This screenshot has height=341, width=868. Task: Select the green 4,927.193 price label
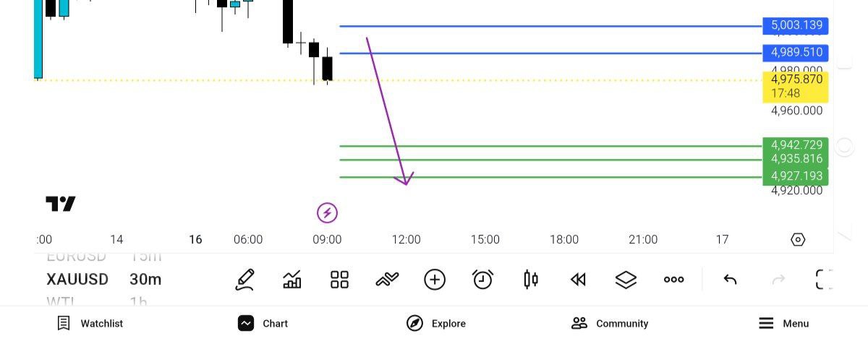796,176
